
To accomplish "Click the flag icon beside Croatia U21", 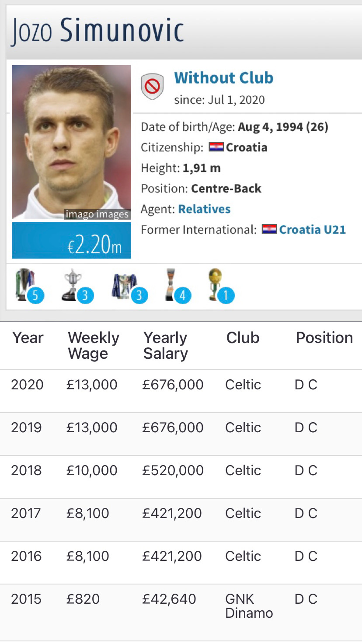I will 269,229.
